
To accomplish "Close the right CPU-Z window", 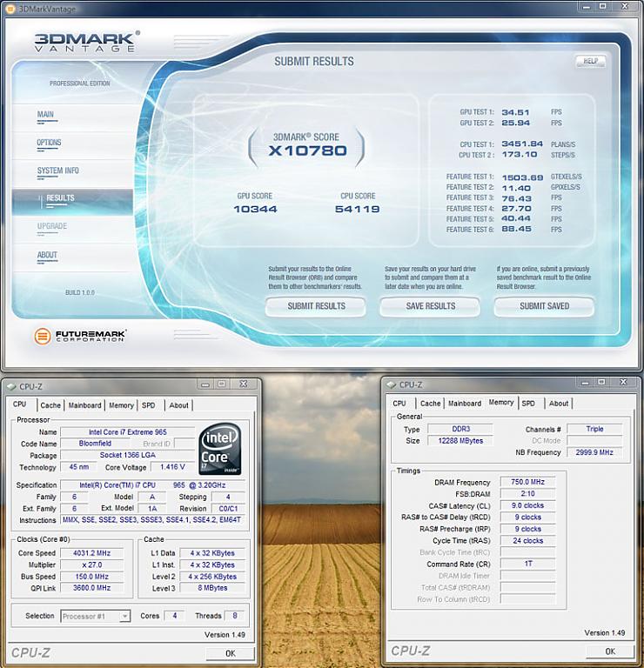I will [x=623, y=382].
